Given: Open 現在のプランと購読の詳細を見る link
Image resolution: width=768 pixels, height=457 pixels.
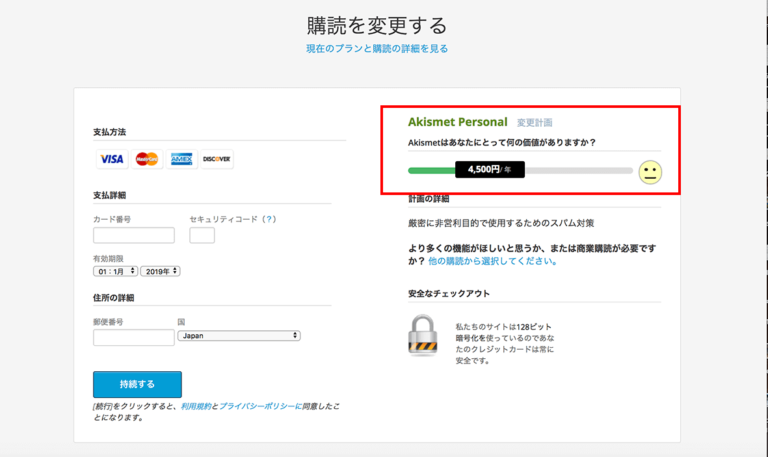Looking at the screenshot, I should tap(377, 48).
